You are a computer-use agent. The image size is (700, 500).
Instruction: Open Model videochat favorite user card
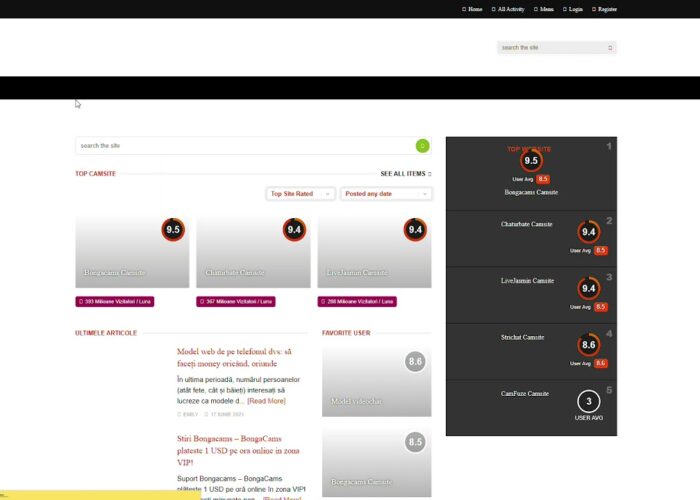point(376,382)
